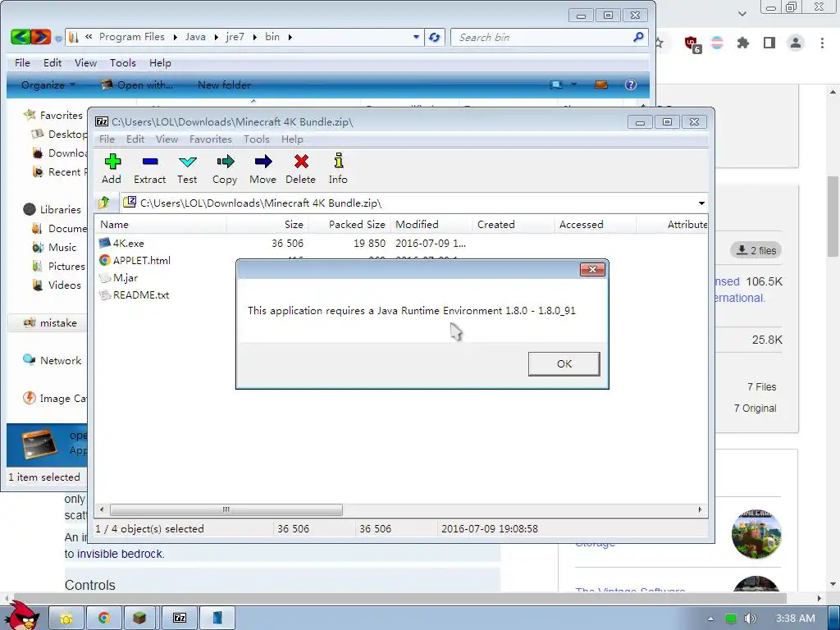Viewport: 840px width, 630px height.
Task: Expand the 7-Zip address path dropdown
Action: click(x=701, y=203)
